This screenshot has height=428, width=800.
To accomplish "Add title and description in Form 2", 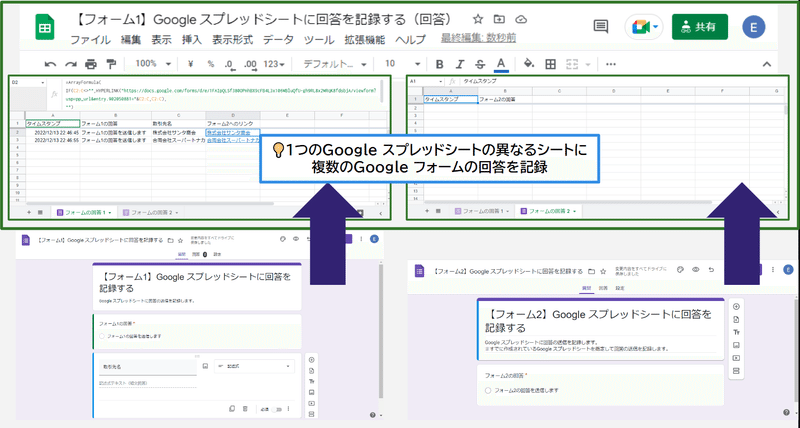I will coord(736,332).
